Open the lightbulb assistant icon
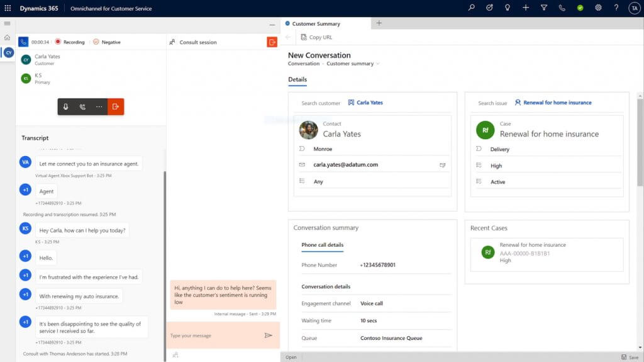 [508, 8]
